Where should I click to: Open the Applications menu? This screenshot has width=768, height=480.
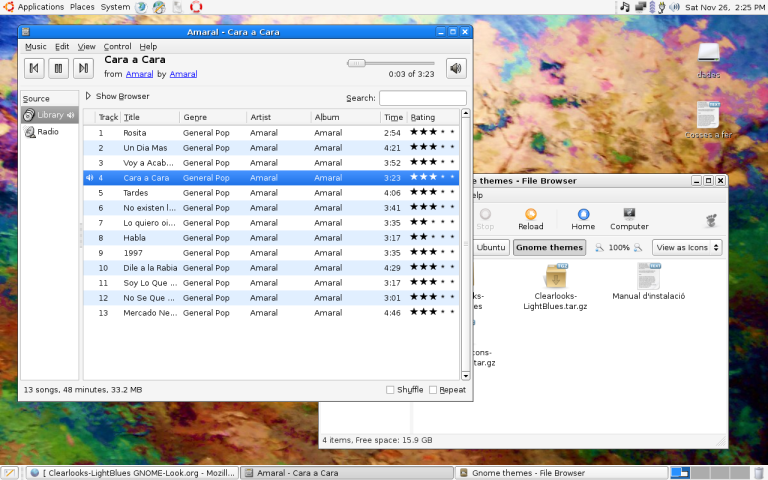(41, 7)
